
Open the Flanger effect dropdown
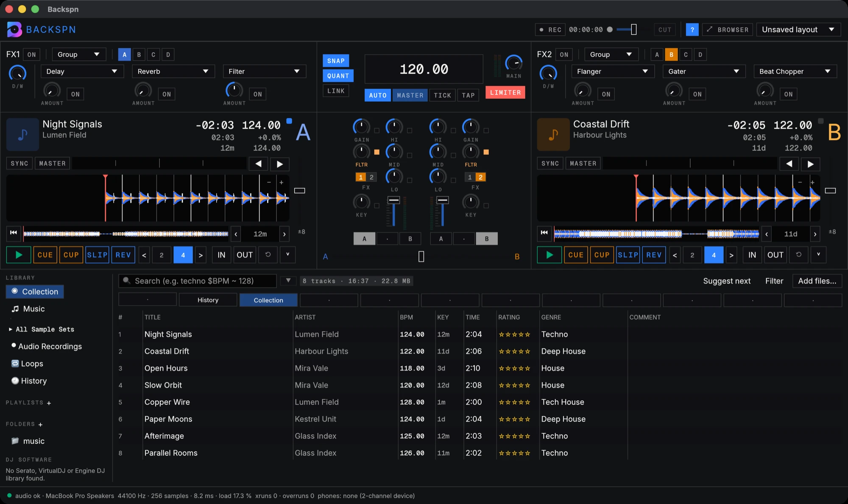click(x=613, y=71)
